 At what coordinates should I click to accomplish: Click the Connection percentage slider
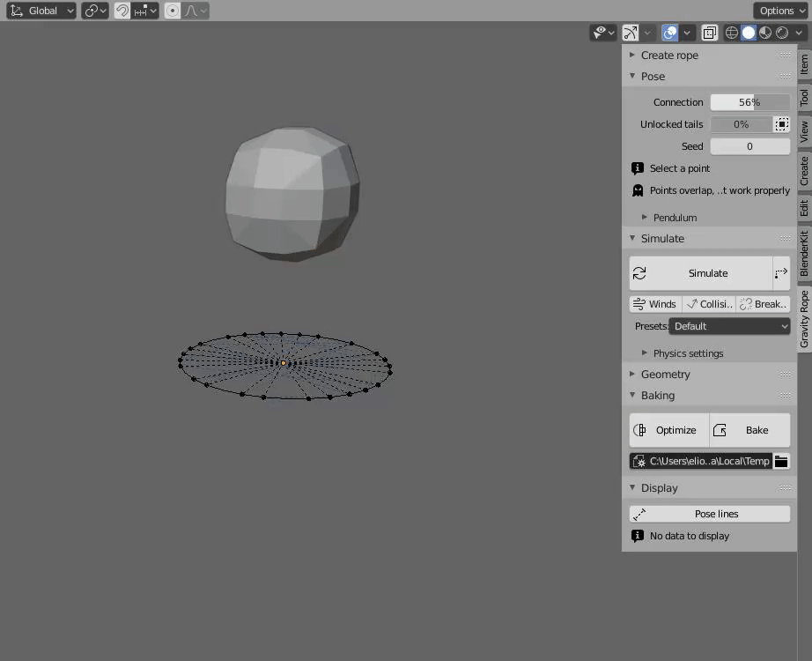[x=749, y=102]
